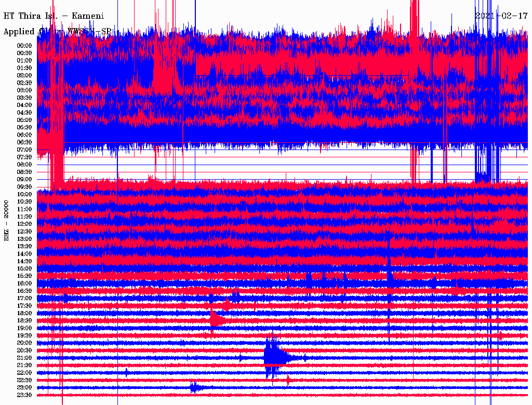532x405 pixels.
Task: Select the 10:00 time label
Action: 24,195
